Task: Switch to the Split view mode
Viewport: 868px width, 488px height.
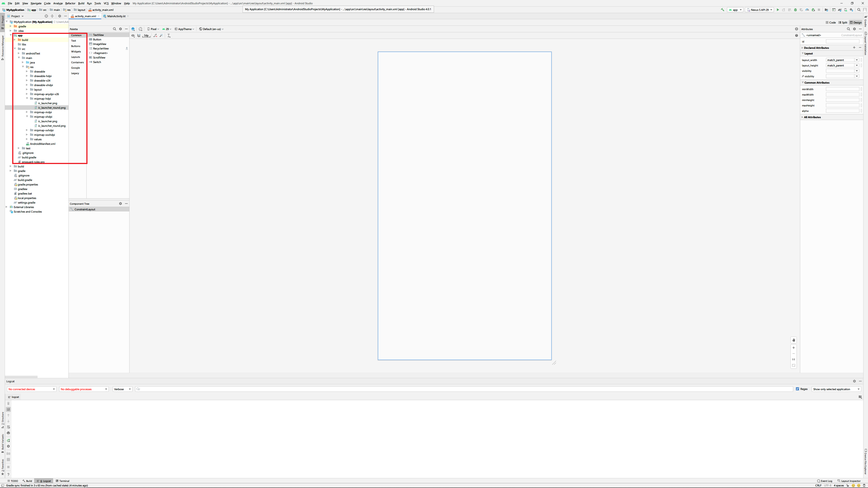Action: (843, 23)
